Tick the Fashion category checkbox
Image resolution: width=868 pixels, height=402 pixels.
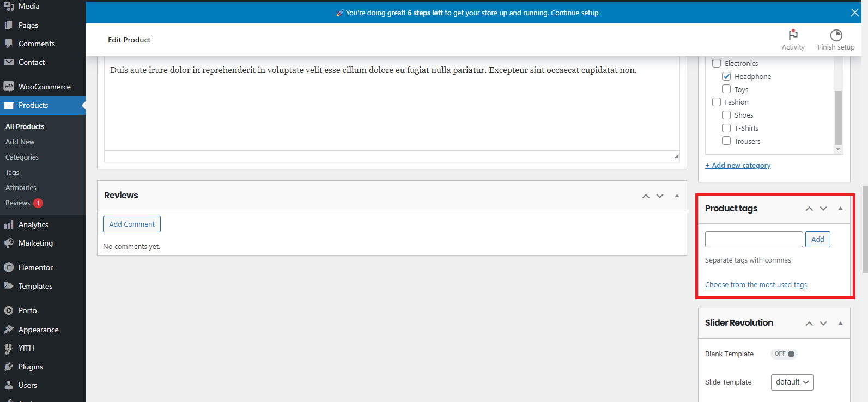(x=717, y=102)
